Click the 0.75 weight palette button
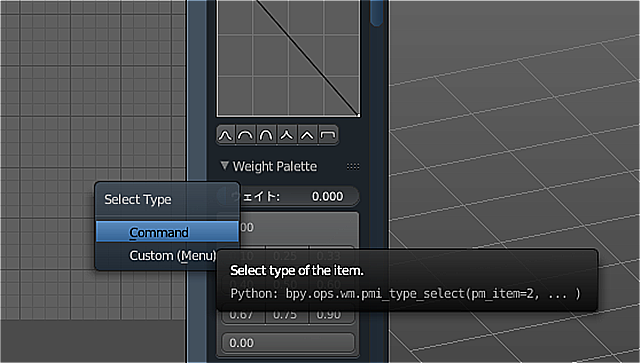640x363 pixels. 287,315
